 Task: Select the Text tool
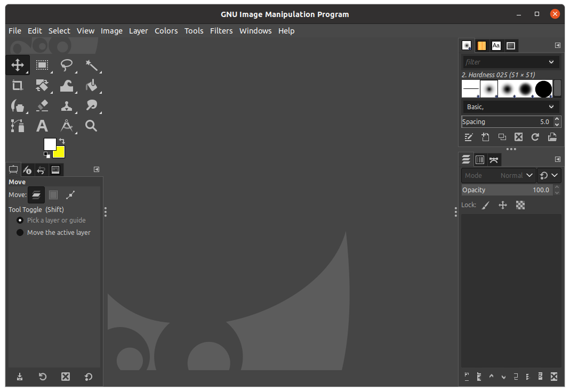click(42, 126)
